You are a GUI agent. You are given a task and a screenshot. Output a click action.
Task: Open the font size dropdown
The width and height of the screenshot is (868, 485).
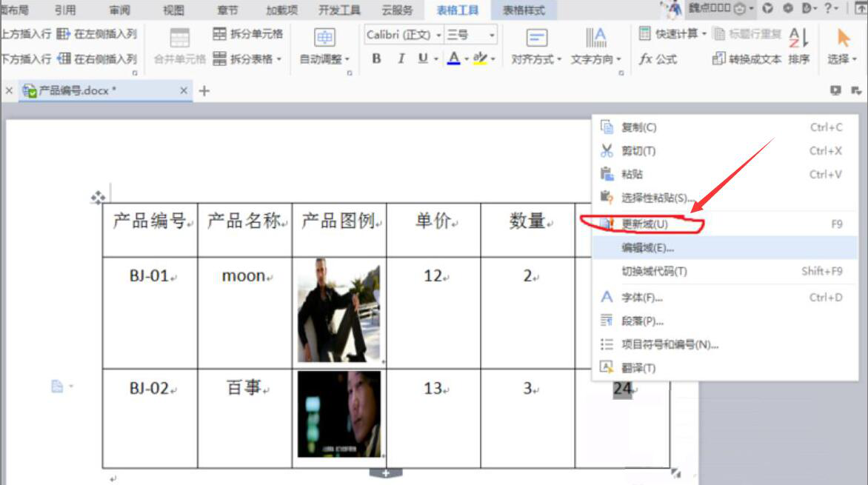click(x=492, y=36)
